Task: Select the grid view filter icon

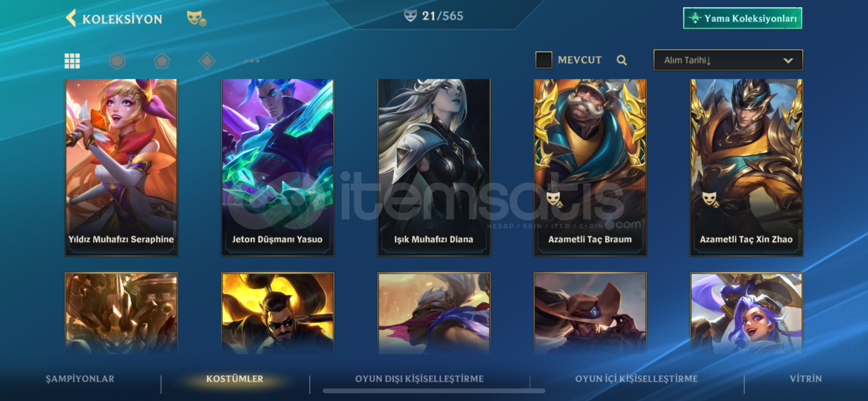Action: tap(72, 61)
